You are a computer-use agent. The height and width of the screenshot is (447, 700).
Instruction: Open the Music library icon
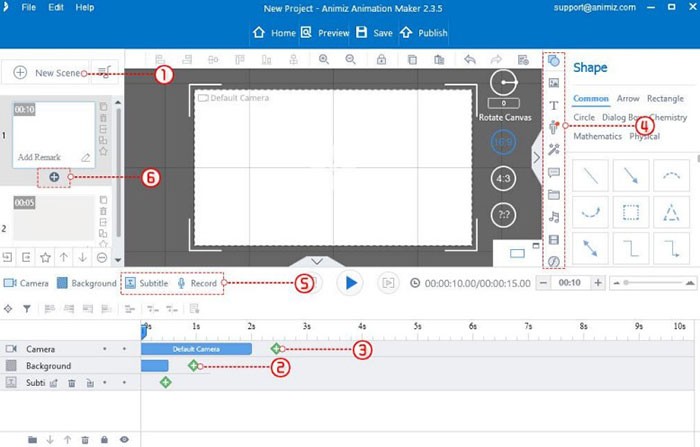click(553, 216)
